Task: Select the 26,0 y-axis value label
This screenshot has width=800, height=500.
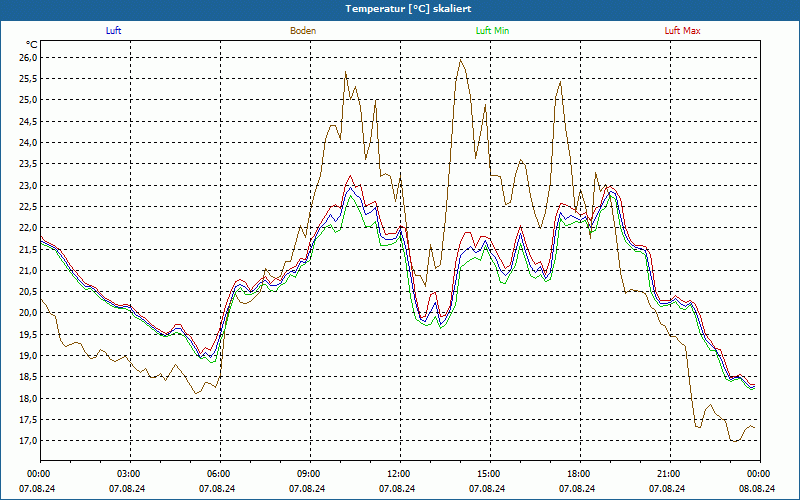Action: 27,57
